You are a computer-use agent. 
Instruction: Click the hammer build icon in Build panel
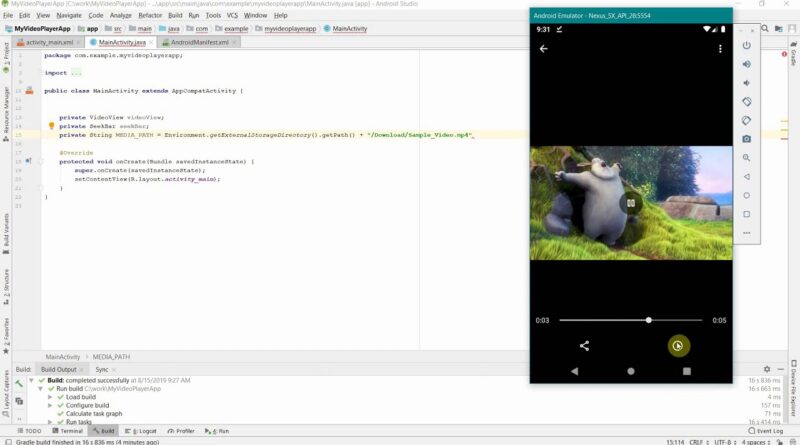click(19, 383)
